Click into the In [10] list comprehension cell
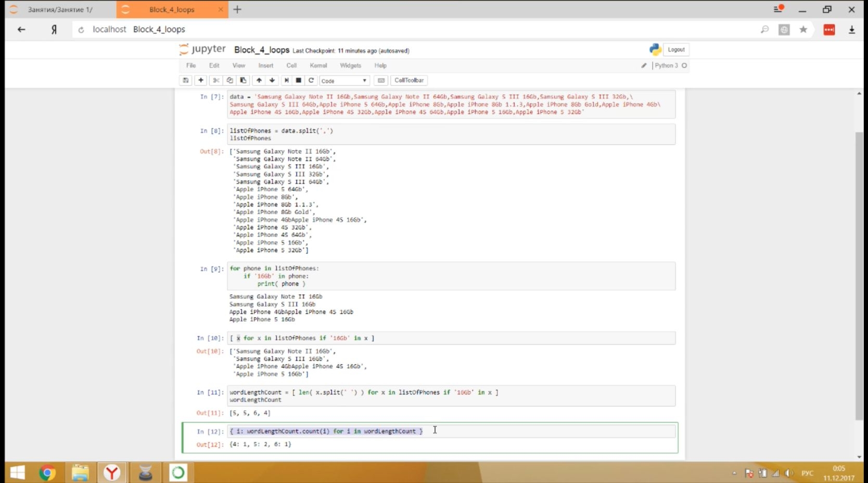Image resolution: width=868 pixels, height=483 pixels. [x=451, y=338]
